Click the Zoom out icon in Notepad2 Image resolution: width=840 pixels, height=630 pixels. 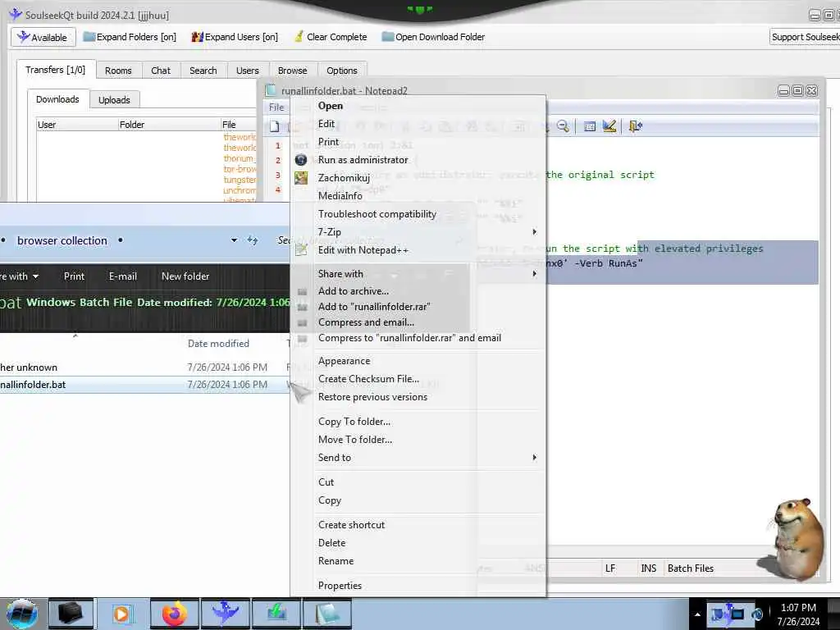click(563, 126)
